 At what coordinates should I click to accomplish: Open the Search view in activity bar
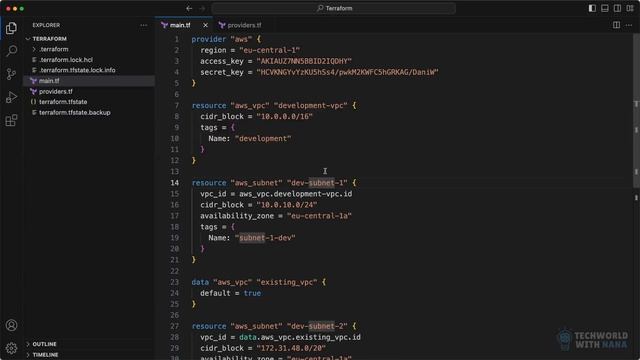[x=11, y=51]
